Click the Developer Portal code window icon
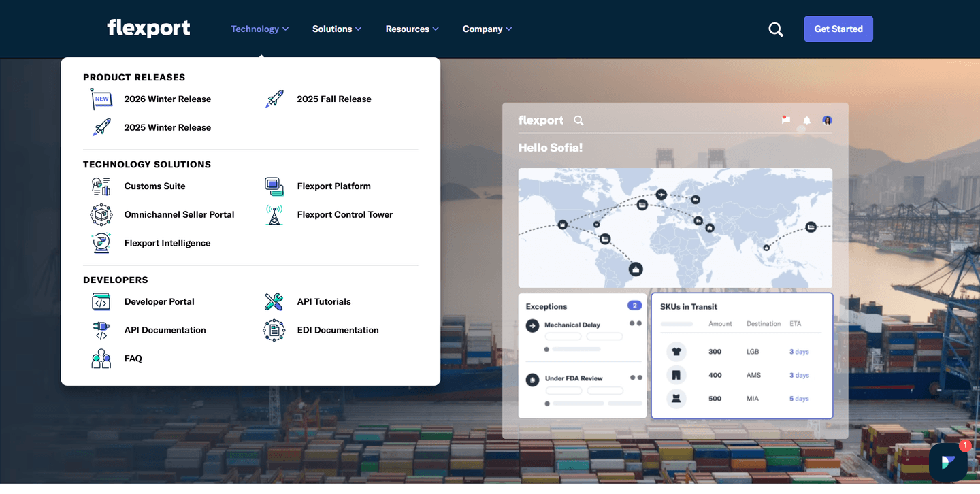 101,301
